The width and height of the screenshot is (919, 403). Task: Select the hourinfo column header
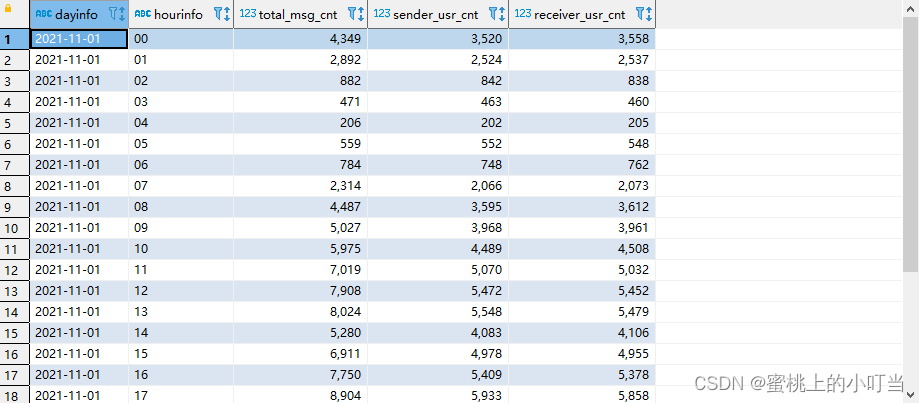tap(181, 14)
